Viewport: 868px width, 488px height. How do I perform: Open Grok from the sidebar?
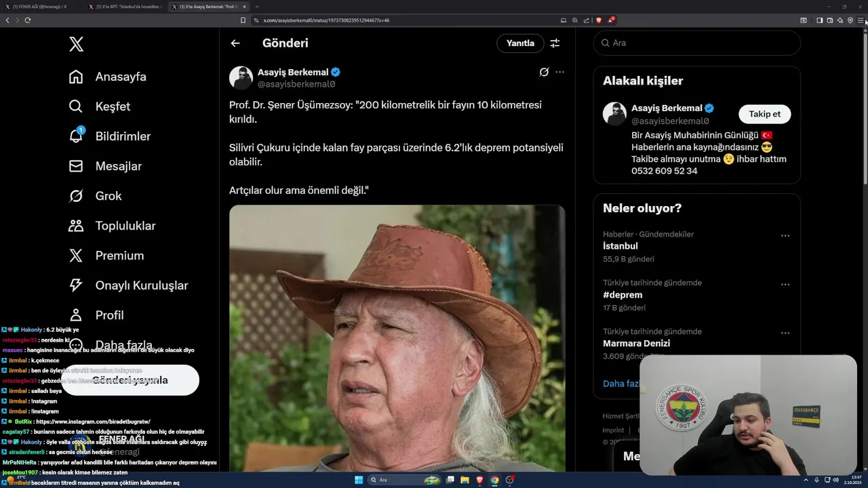pos(96,196)
